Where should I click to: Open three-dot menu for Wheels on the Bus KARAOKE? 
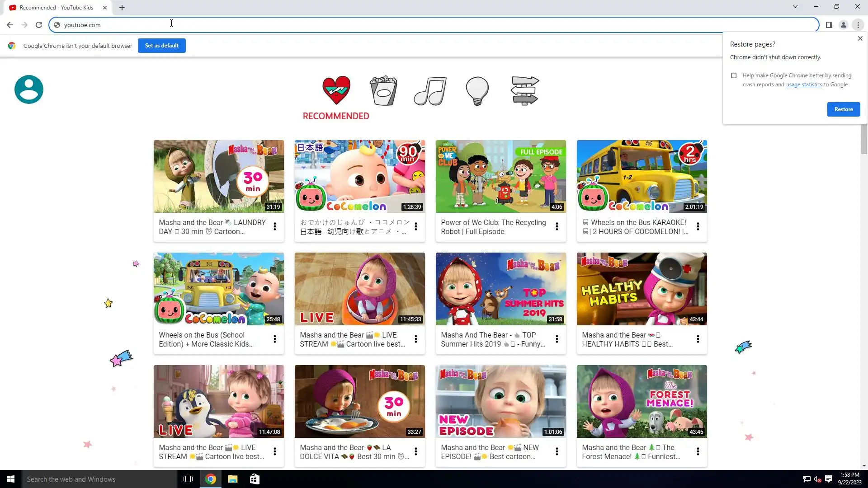pos(698,226)
